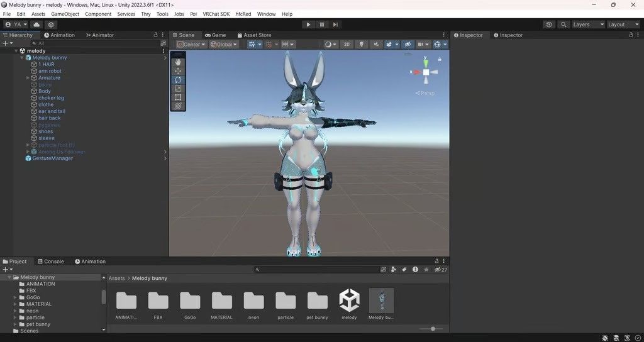Click the global search magnifier icon
Image resolution: width=644 pixels, height=342 pixels.
(563, 25)
